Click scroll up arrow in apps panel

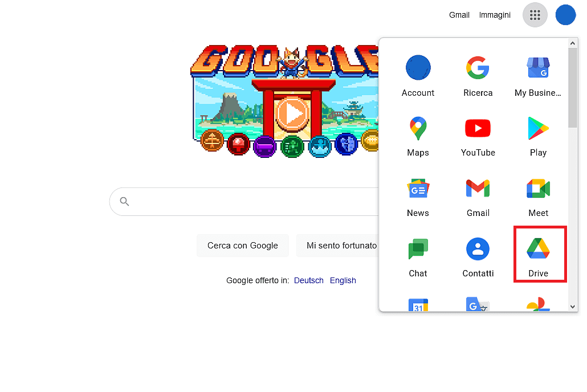click(572, 43)
